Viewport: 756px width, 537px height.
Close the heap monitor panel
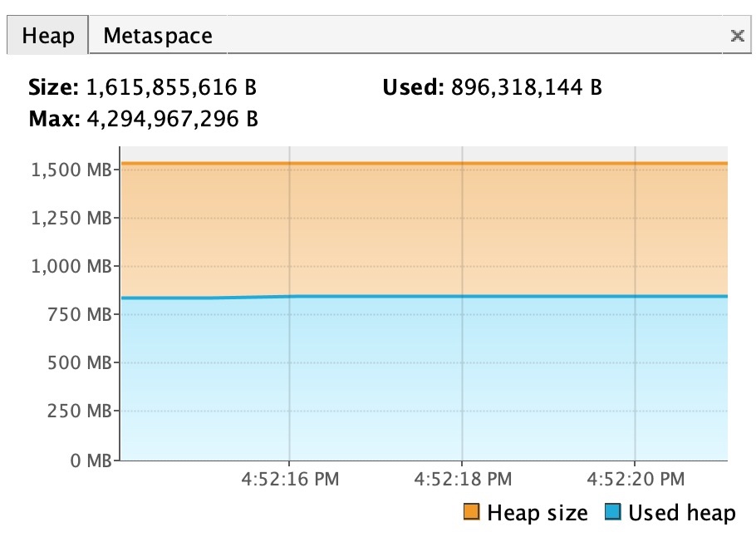tap(736, 35)
